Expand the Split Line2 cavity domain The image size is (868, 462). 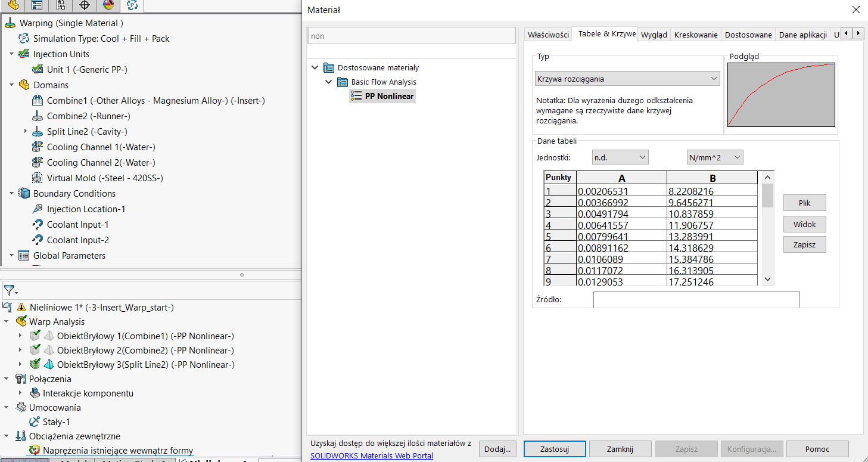click(26, 132)
